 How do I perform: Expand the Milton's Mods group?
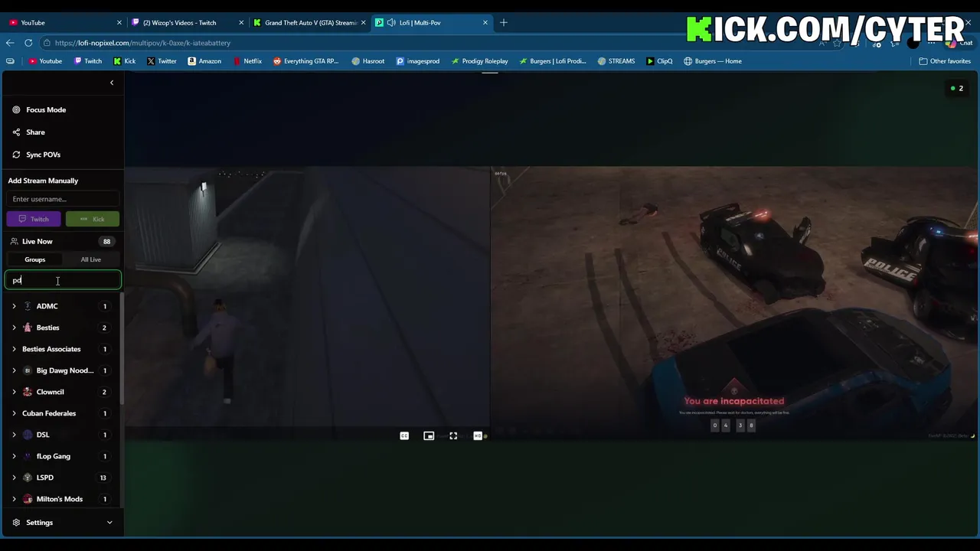coord(14,499)
